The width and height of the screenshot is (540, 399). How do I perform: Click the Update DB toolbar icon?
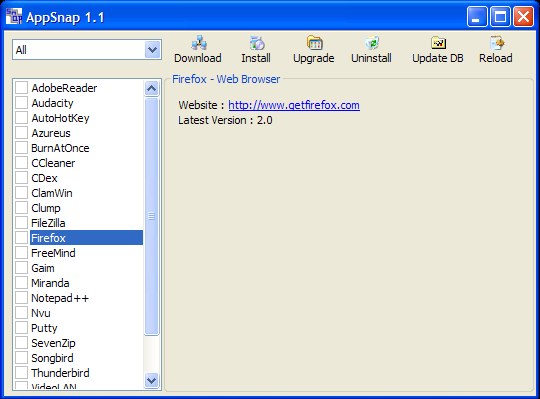tap(438, 43)
